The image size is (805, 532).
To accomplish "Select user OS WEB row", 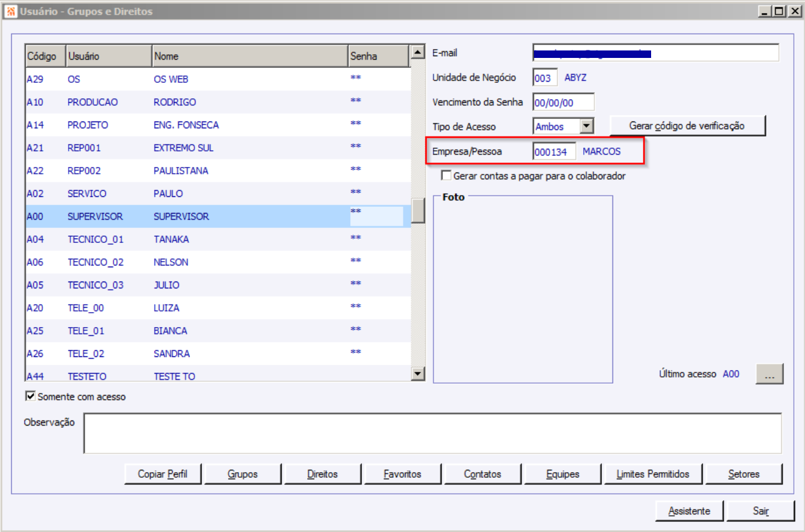I will click(218, 79).
